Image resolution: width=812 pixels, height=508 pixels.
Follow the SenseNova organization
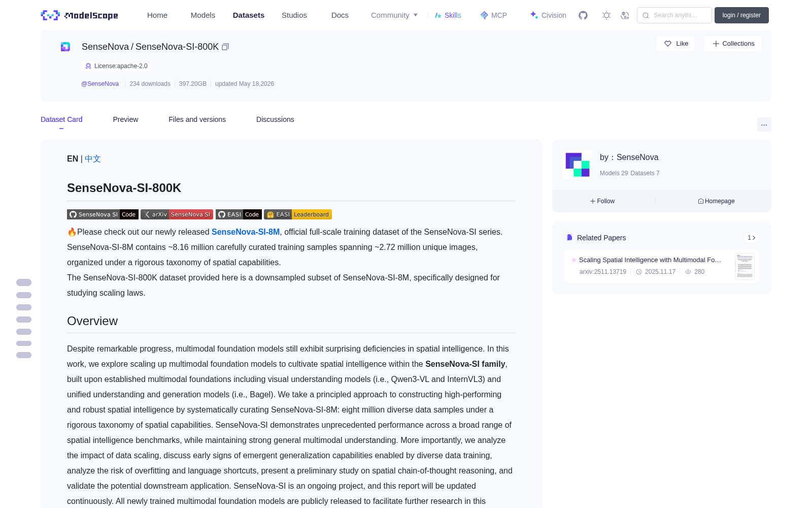coord(602,201)
